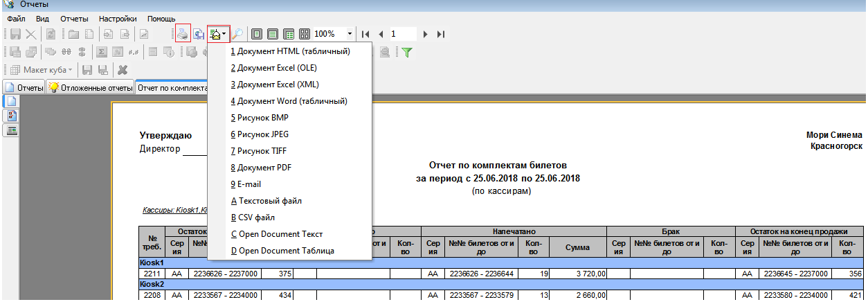The image size is (868, 302).
Task: Click the Напечатано column header
Action: [x=514, y=231]
